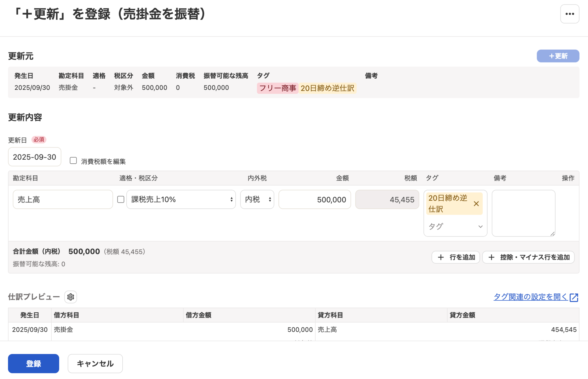The width and height of the screenshot is (588, 379).
Task: Click the 備考 textarea in update row
Action: click(x=524, y=213)
